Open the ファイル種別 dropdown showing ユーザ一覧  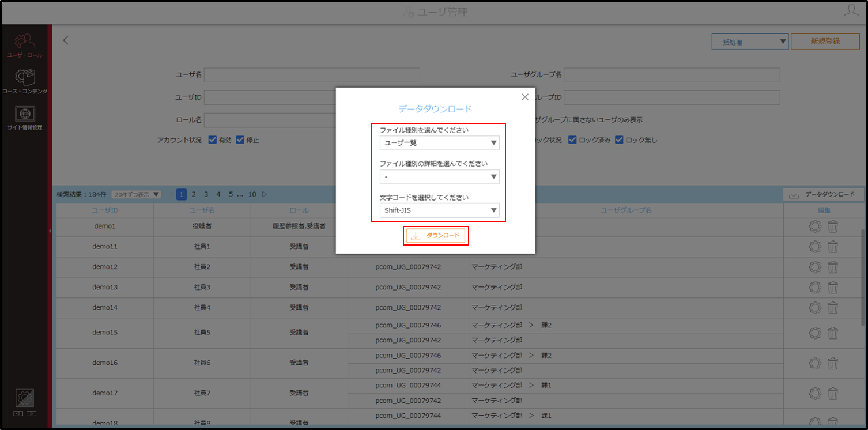tap(439, 143)
